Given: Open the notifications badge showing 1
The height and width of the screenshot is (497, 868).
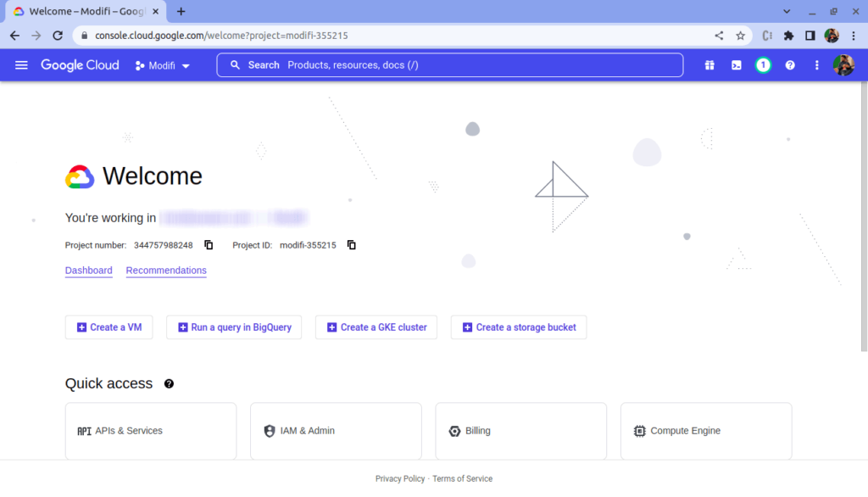Looking at the screenshot, I should click(763, 65).
